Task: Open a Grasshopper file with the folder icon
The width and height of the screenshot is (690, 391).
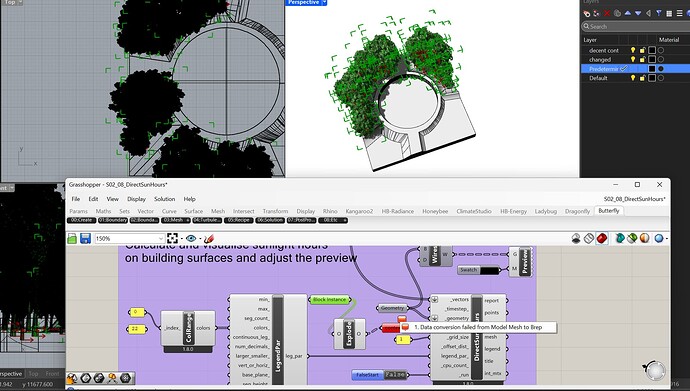Action: tap(72, 238)
